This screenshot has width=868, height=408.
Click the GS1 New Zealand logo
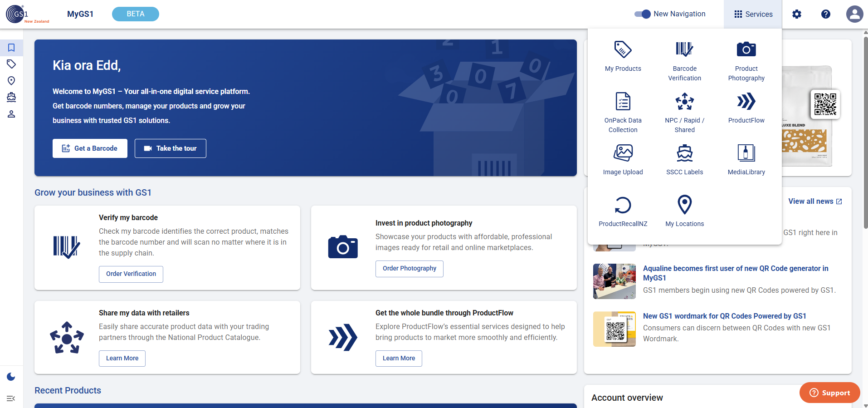point(27,14)
